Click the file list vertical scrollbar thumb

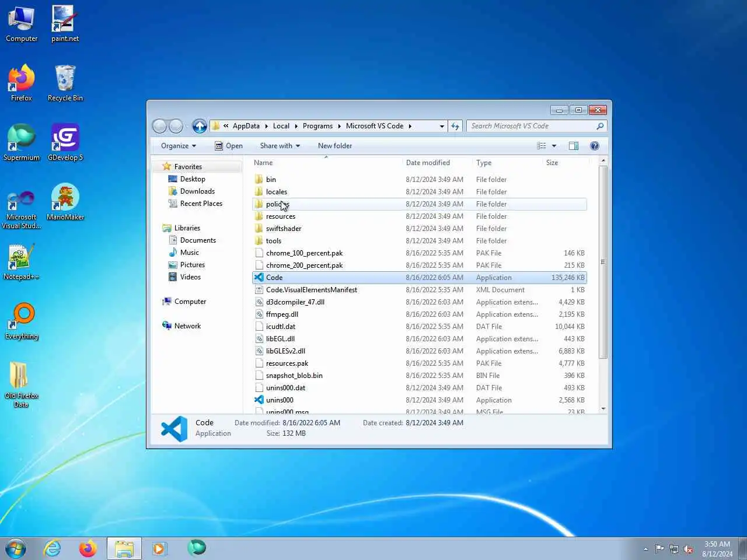(x=603, y=262)
